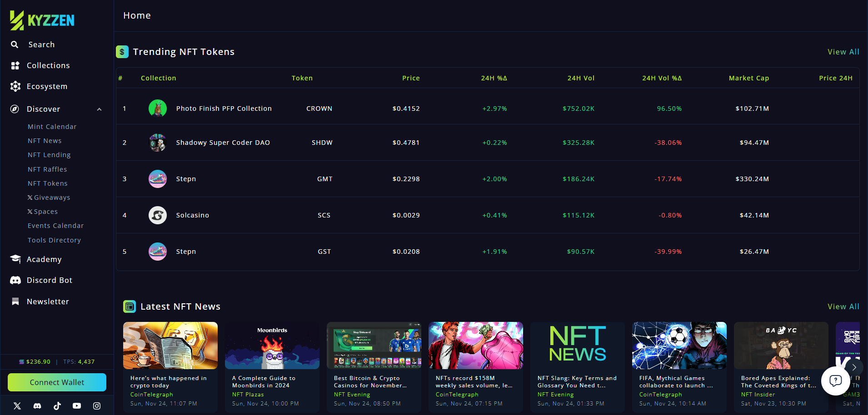The height and width of the screenshot is (415, 868).
Task: Click the X (Twitter) social icon
Action: 17,406
